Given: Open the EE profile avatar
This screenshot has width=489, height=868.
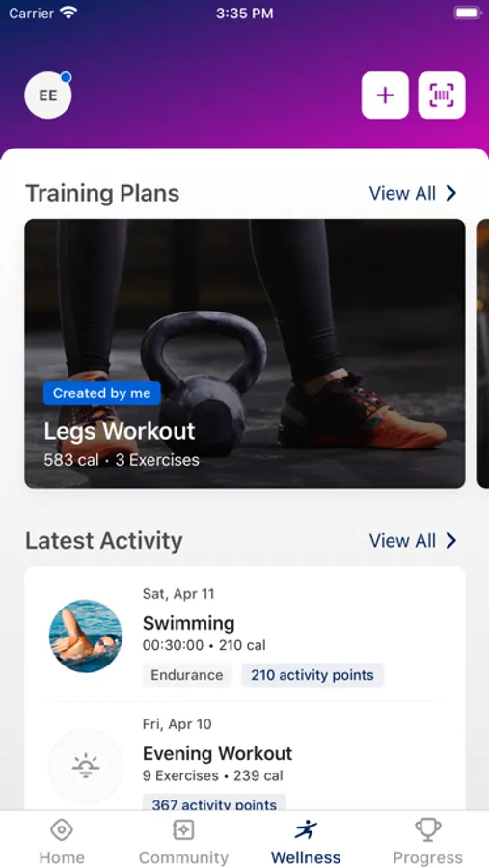Looking at the screenshot, I should point(48,95).
